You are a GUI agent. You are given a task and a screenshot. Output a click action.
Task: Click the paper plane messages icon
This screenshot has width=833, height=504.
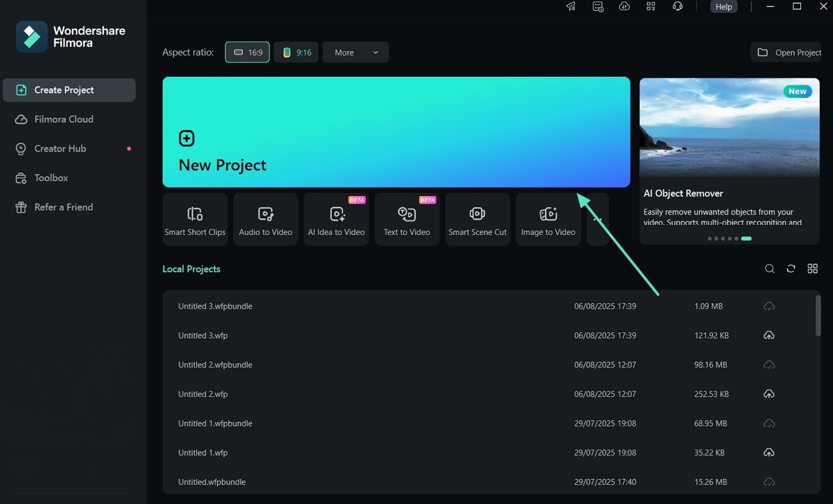coord(571,6)
